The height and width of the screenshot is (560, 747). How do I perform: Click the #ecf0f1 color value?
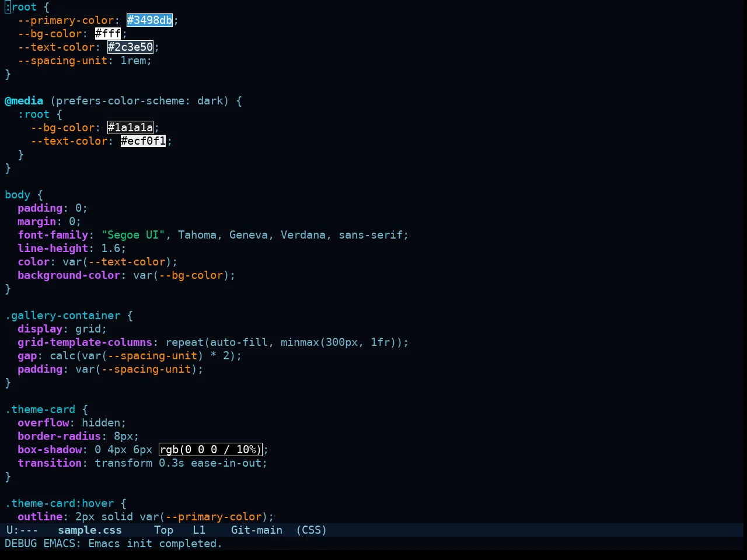144,141
